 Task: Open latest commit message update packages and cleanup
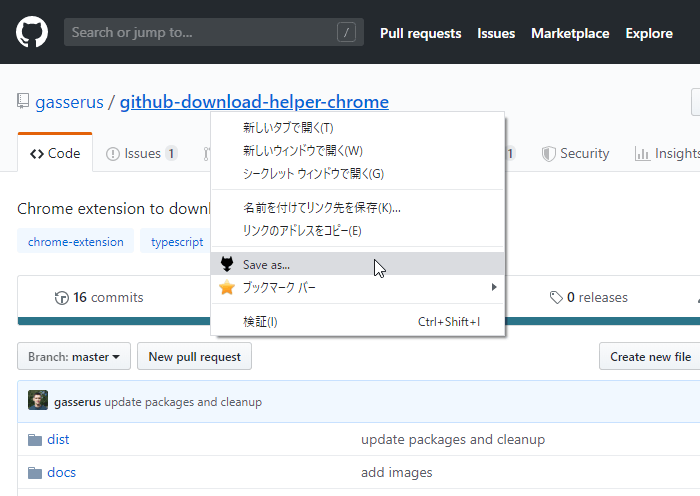click(x=183, y=402)
